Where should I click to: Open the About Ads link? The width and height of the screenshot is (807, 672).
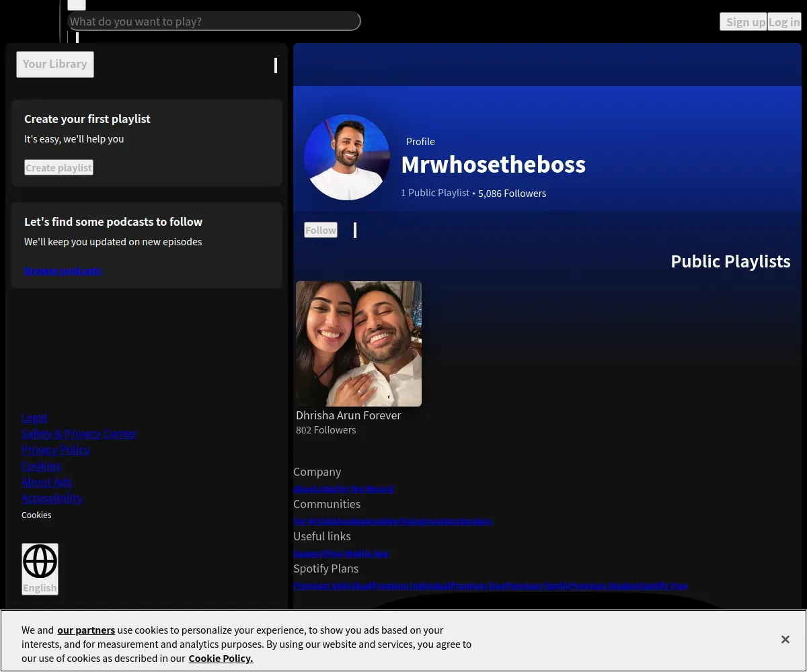click(46, 482)
